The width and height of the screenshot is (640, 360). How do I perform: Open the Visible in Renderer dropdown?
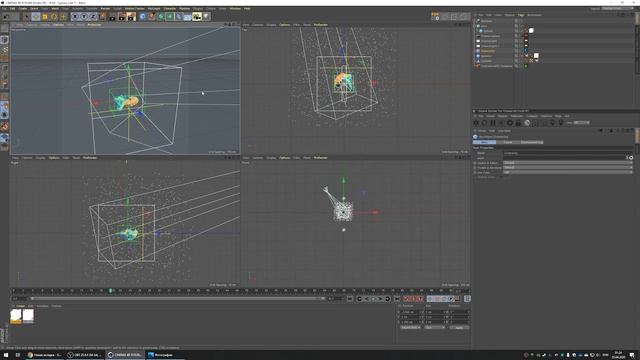tap(567, 167)
